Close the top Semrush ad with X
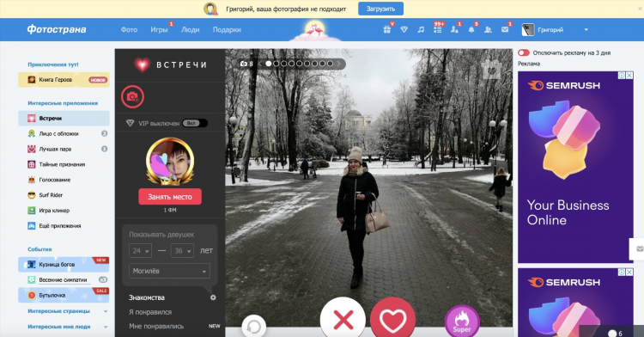Screen dimensions: 644x337 tap(629, 75)
